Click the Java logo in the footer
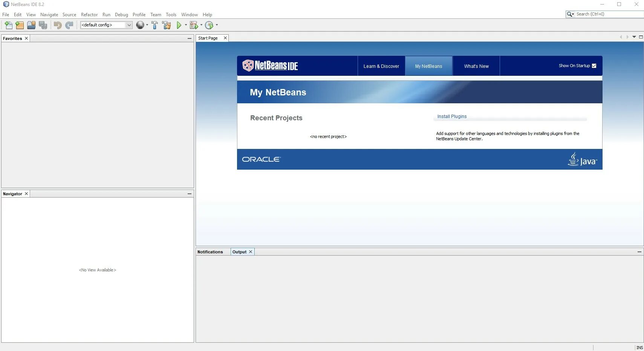Screen dimensions: 644x351 click(x=582, y=159)
